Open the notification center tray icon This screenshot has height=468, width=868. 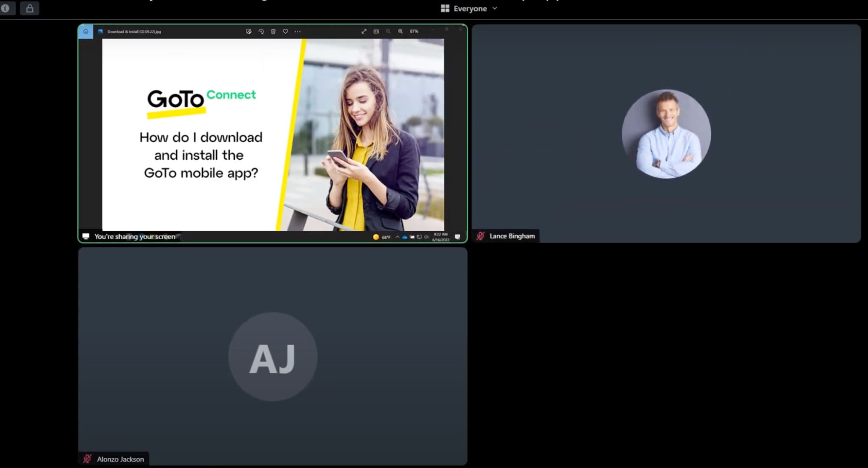457,237
